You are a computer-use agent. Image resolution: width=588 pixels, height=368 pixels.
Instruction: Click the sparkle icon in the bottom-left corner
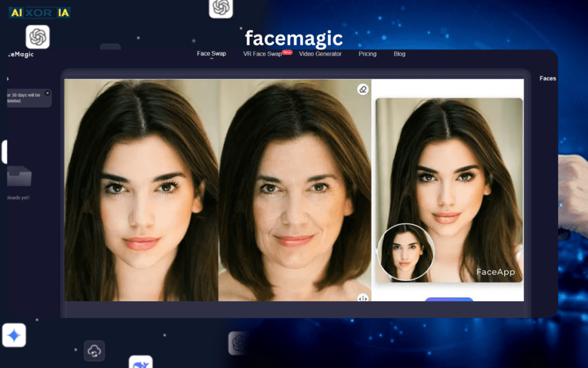(x=14, y=335)
